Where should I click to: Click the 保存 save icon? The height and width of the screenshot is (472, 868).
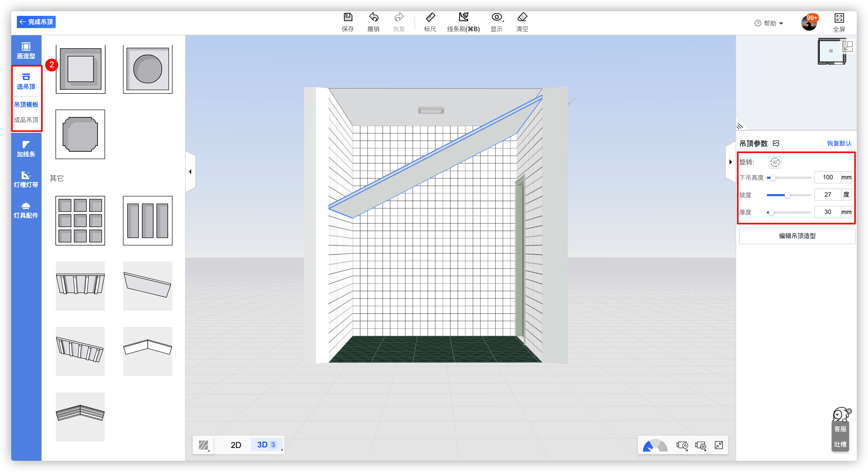[348, 22]
